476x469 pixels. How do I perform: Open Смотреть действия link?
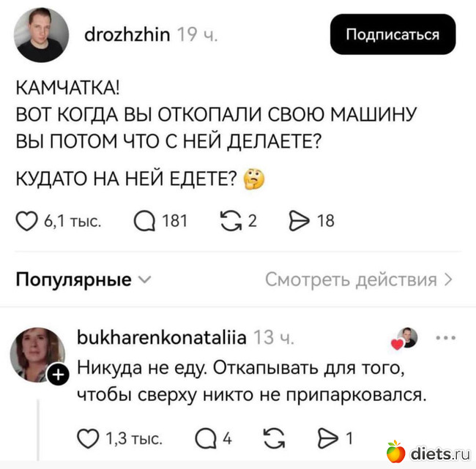point(358,279)
